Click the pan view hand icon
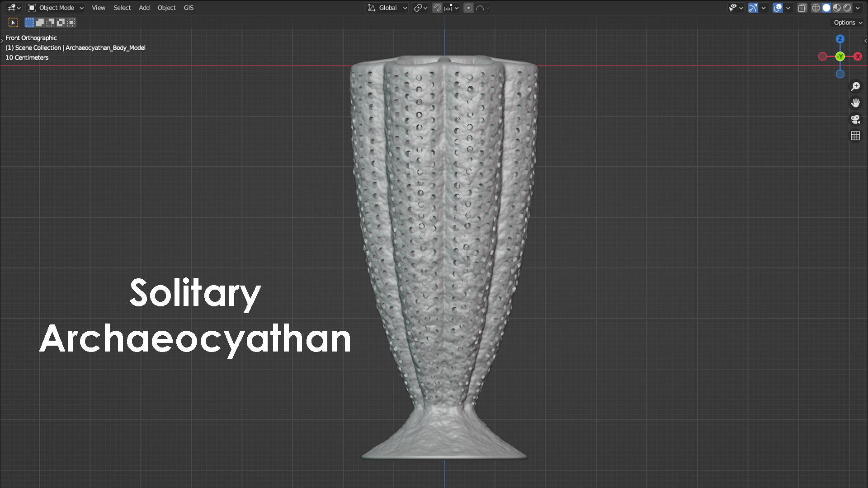Viewport: 868px width, 488px height. 855,103
